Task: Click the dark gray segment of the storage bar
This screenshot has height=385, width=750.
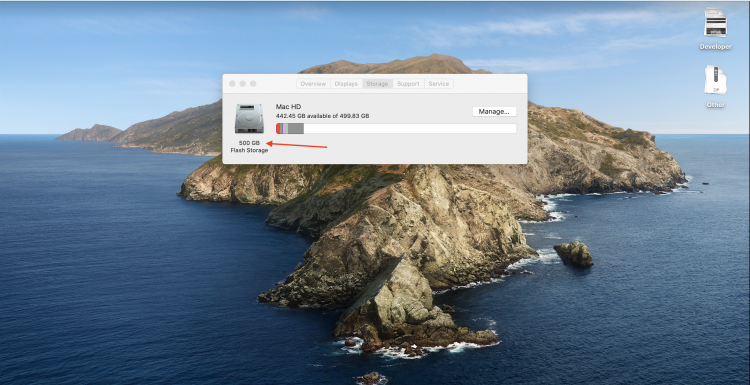Action: [x=296, y=128]
